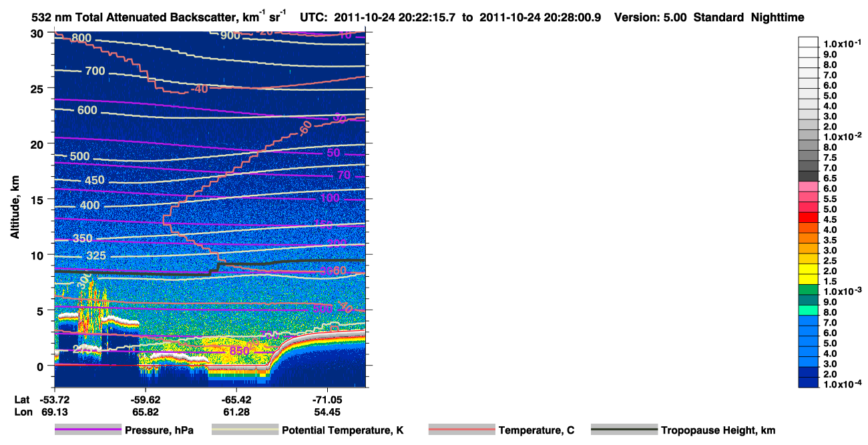868x445 pixels.
Task: Click longitude value 61.28
Action: tap(236, 412)
